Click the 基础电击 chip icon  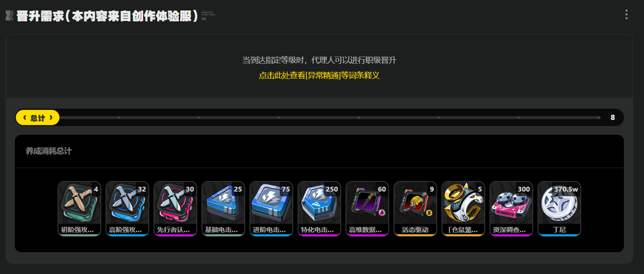[223, 209]
